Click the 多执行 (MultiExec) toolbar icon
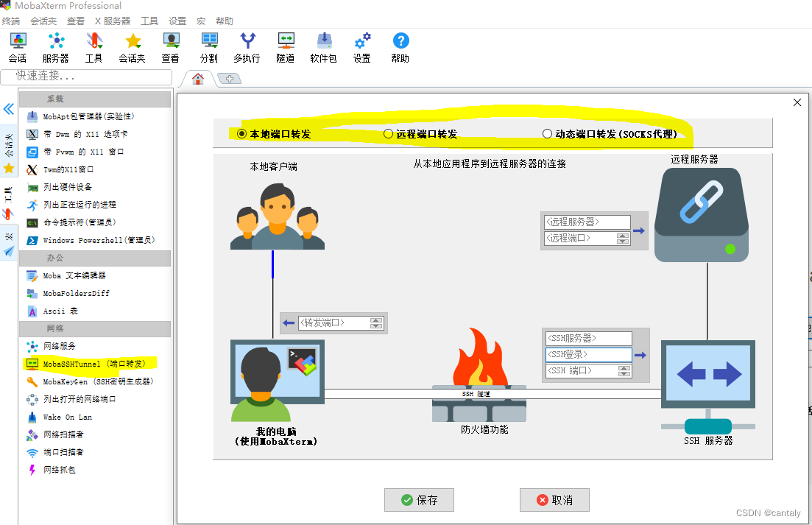Image resolution: width=812 pixels, height=525 pixels. tap(247, 47)
